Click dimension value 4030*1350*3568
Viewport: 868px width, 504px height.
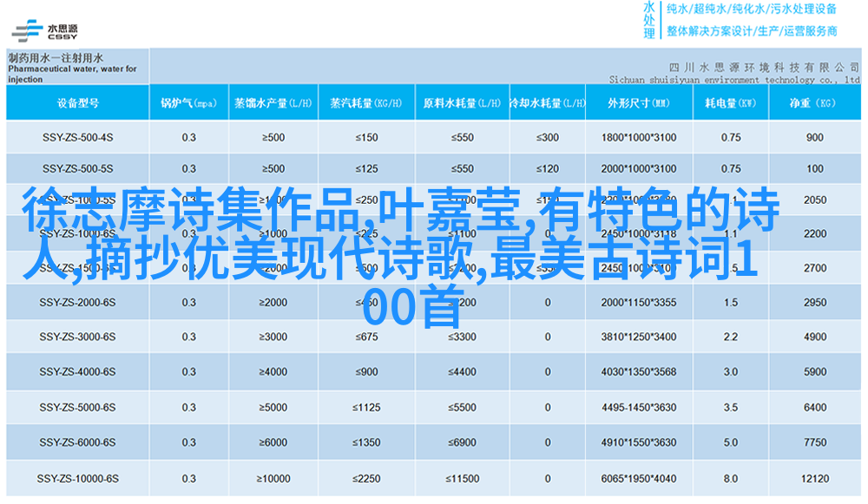tap(639, 372)
